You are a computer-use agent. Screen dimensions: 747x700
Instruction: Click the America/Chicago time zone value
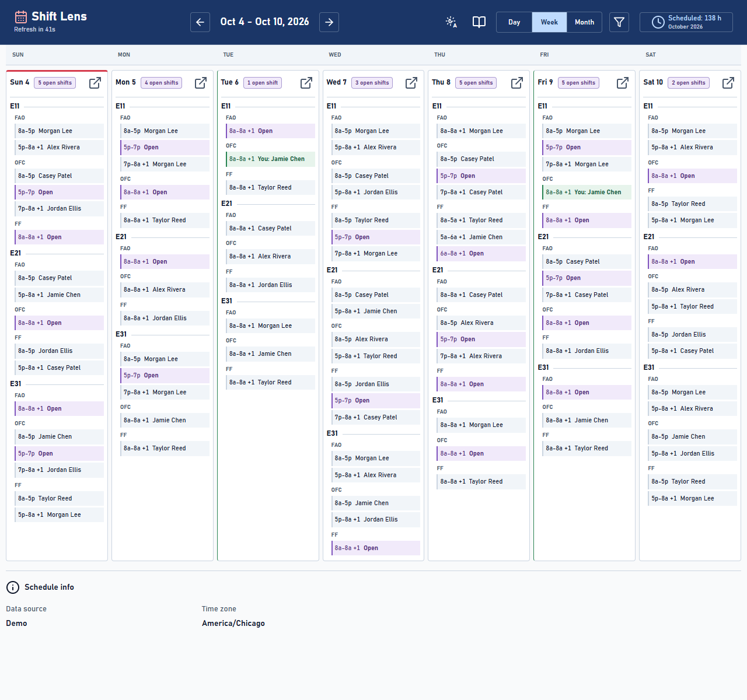pos(233,624)
